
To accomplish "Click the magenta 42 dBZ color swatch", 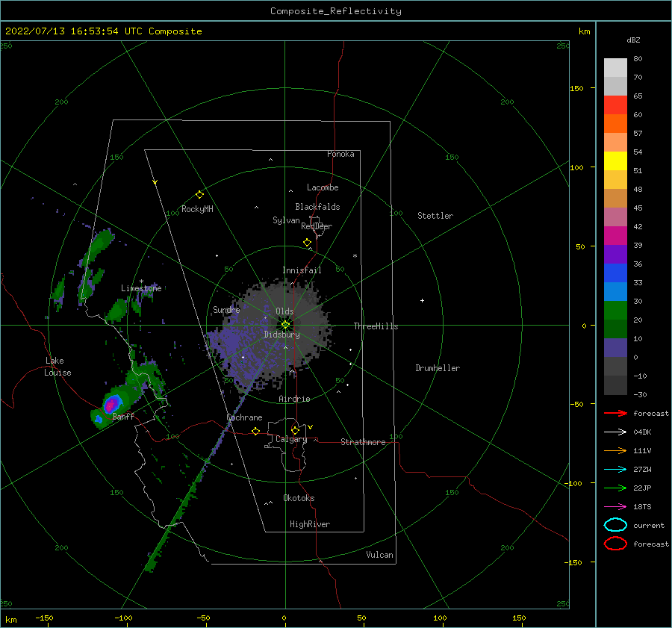I will point(615,235).
